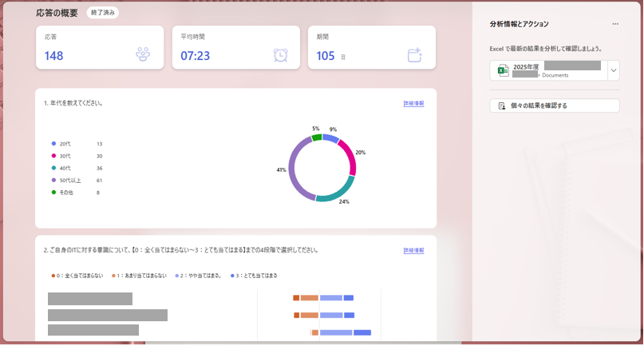Click the 30代 pink legend dot
This screenshot has width=644, height=346.
[54, 156]
